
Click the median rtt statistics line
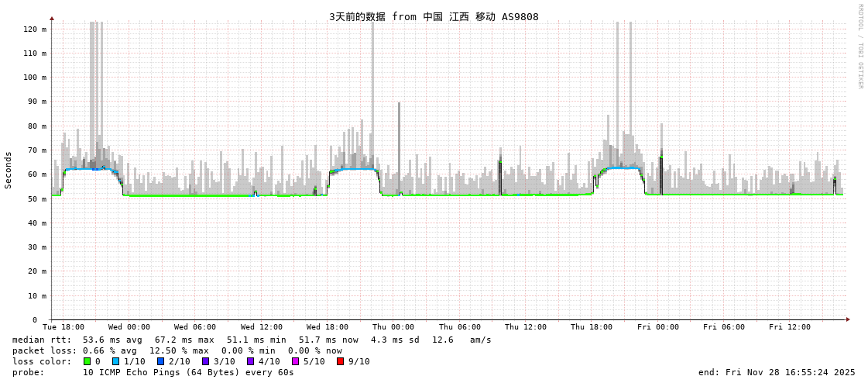252,340
